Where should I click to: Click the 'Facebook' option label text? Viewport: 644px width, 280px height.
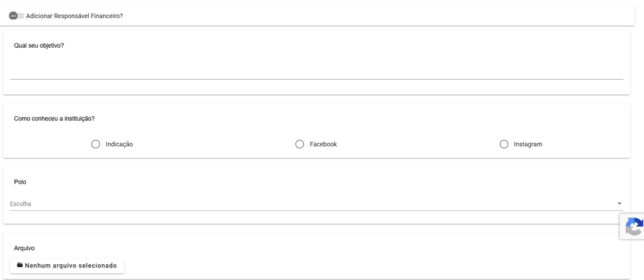[x=323, y=144]
